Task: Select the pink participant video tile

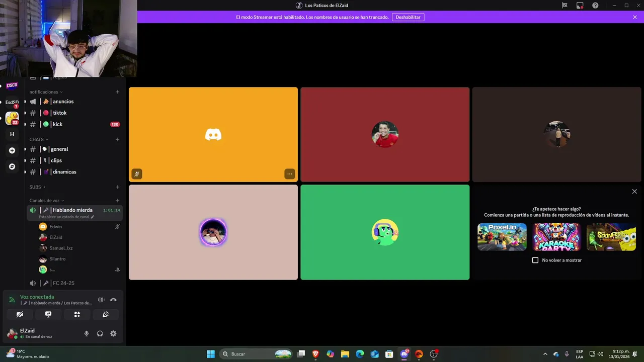Action: [213, 232]
